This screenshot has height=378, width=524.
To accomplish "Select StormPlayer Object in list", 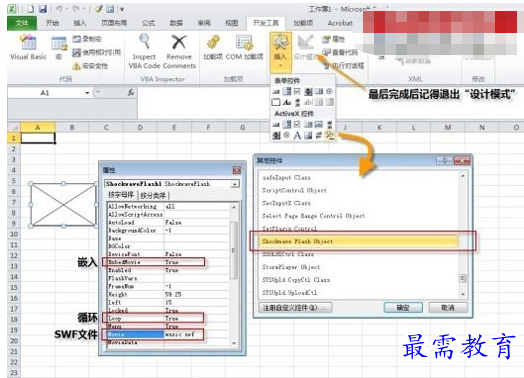I will click(291, 267).
